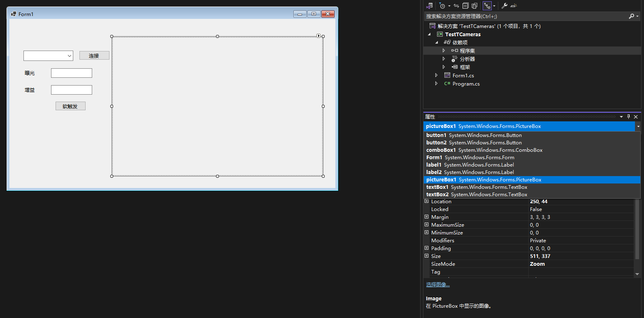Screen dimensions: 644x318
Task: Click the Form1.cs form file icon
Action: click(447, 75)
